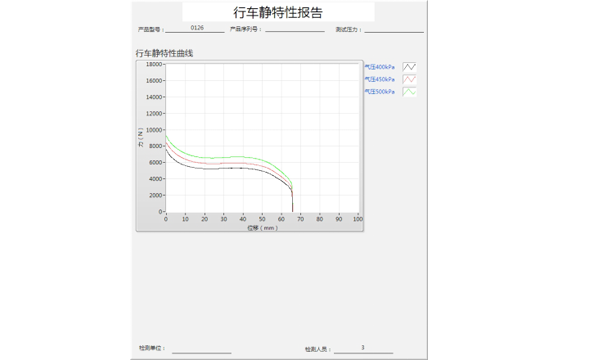Select the 气压450kPa legend label
This screenshot has height=360, width=600.
[379, 79]
